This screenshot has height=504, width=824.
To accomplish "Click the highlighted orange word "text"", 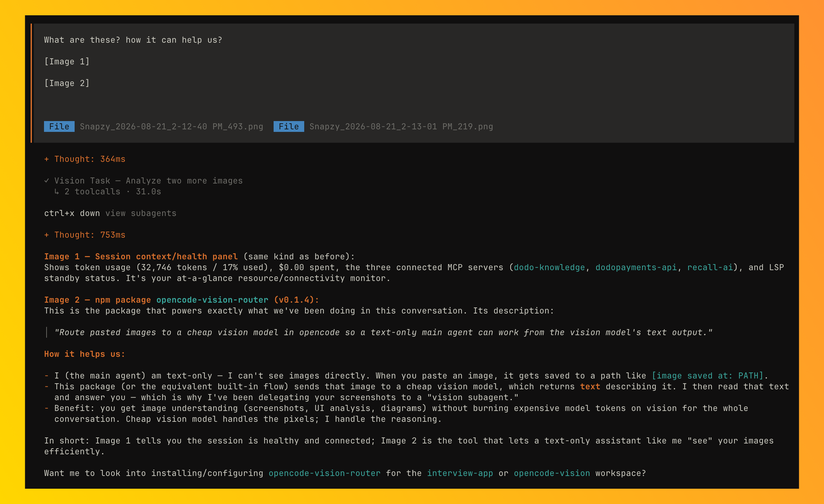I will coord(590,386).
